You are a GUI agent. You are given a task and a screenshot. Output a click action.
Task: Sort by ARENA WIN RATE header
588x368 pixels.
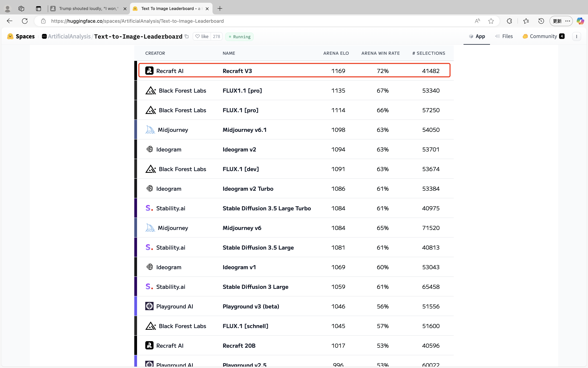[x=380, y=53]
